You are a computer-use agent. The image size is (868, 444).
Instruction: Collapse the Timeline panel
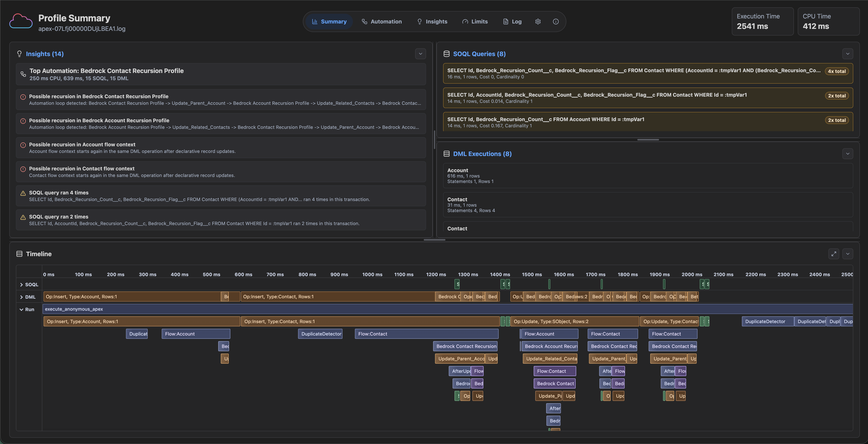(x=848, y=254)
